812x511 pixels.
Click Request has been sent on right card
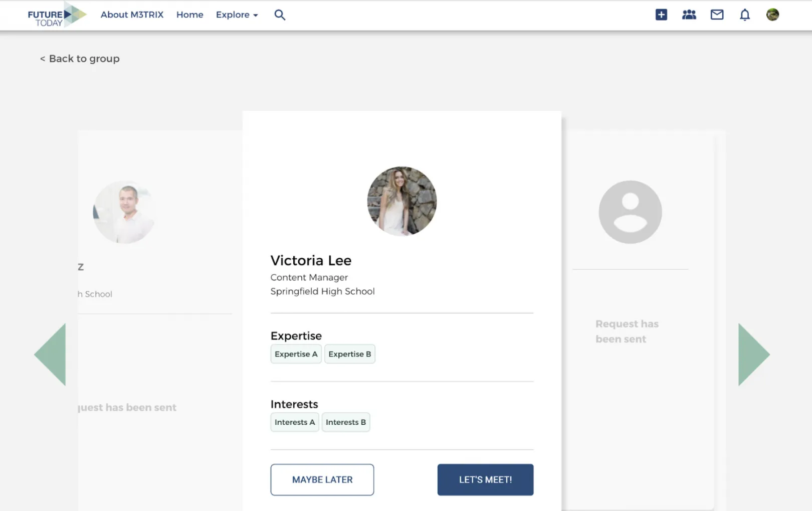[627, 331]
